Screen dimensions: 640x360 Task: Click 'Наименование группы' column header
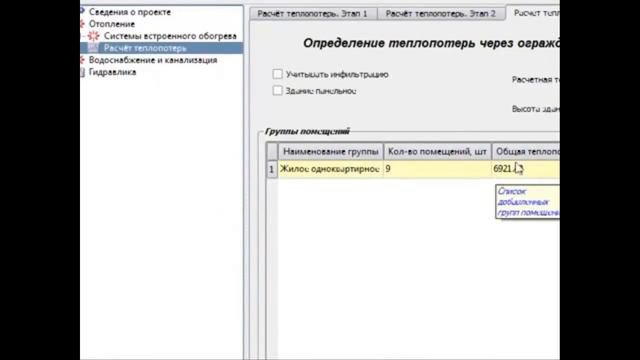331,151
